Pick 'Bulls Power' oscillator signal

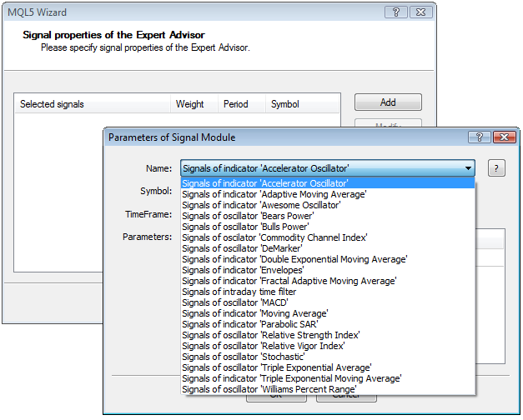pos(328,227)
